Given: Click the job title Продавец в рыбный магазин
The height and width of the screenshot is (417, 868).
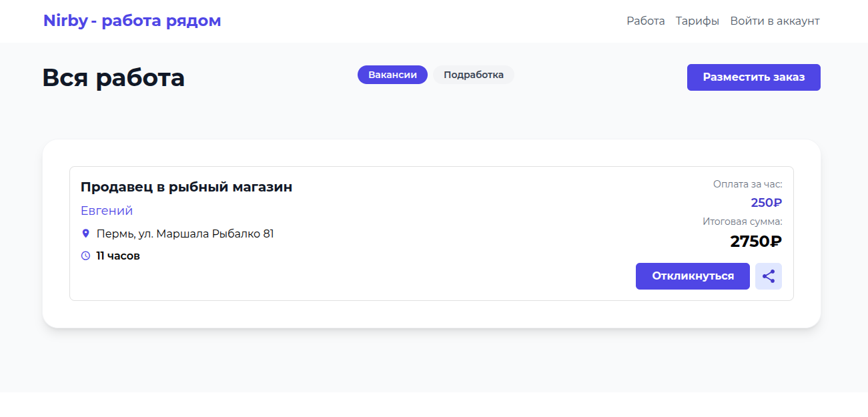Looking at the screenshot, I should tap(186, 187).
